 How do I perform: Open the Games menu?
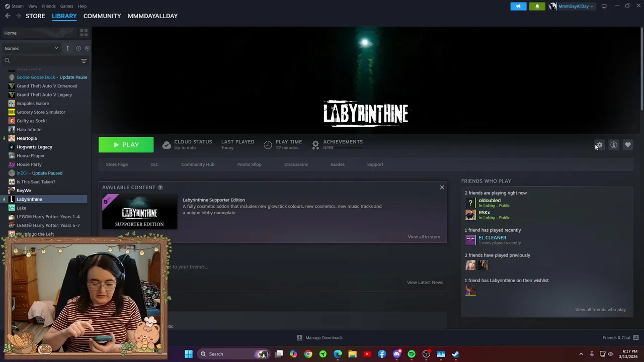point(66,6)
